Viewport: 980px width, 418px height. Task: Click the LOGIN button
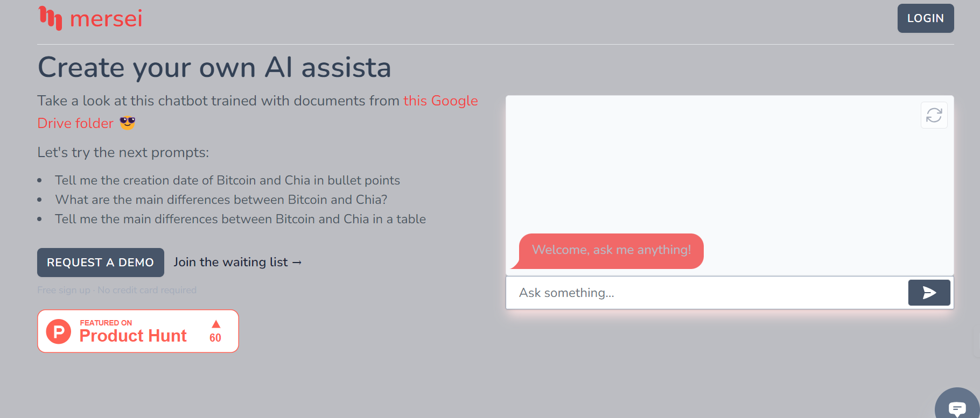coord(925,18)
